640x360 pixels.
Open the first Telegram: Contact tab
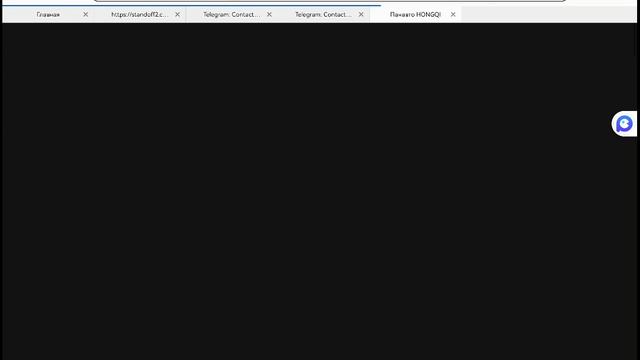click(x=231, y=15)
